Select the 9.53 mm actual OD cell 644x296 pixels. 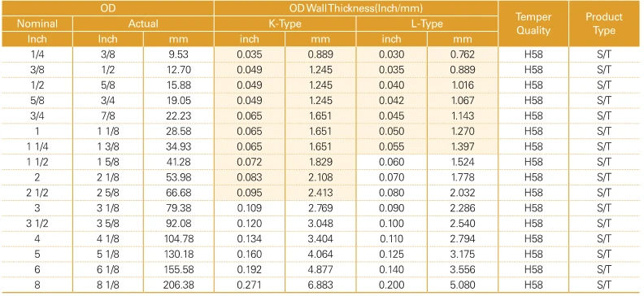[x=179, y=54]
